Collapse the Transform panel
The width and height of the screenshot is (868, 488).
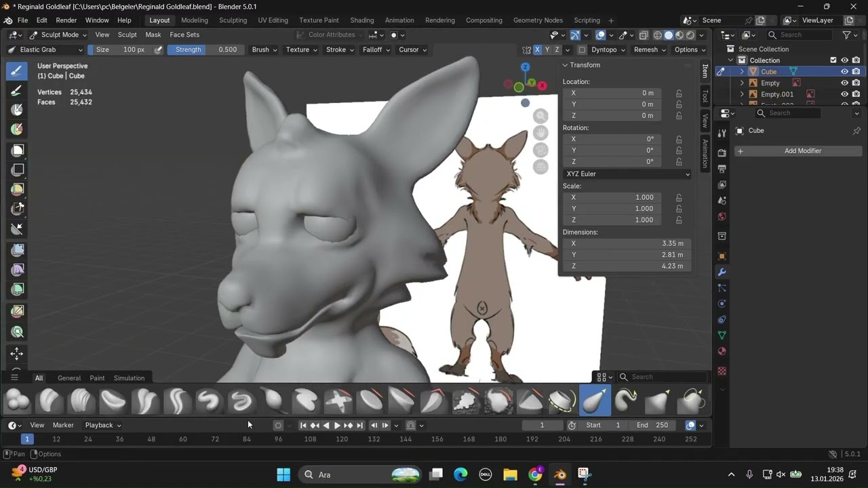point(565,65)
